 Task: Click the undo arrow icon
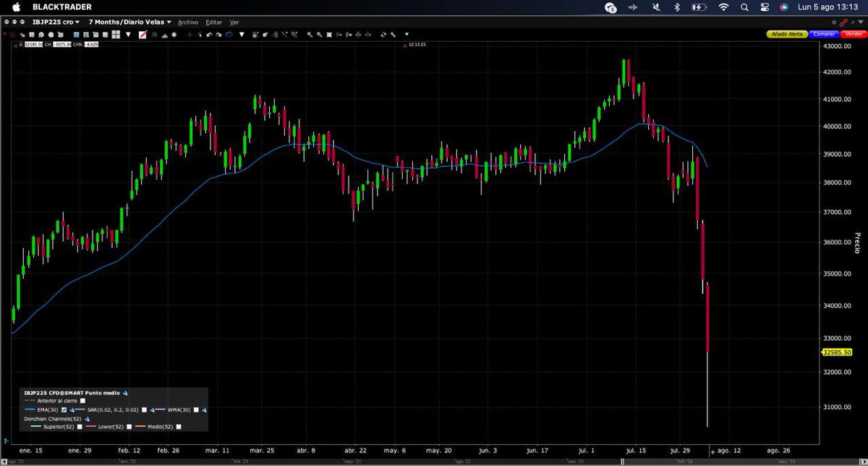(208, 34)
